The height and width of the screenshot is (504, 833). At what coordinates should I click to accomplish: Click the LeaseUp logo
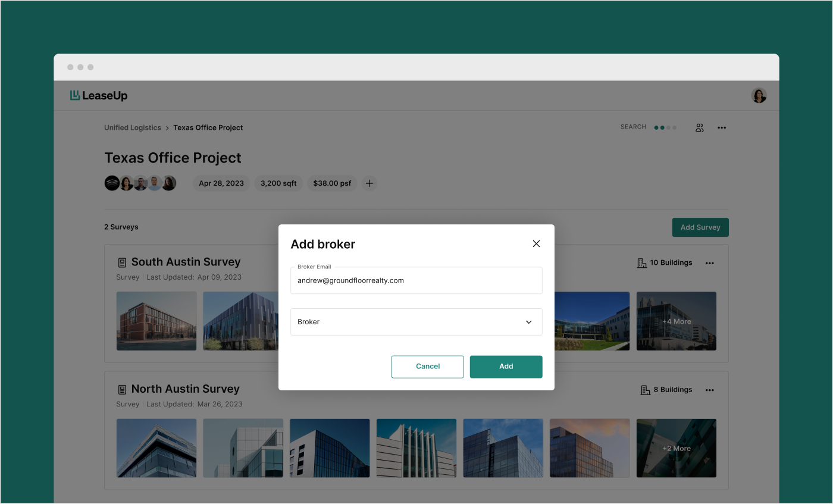[x=99, y=96]
